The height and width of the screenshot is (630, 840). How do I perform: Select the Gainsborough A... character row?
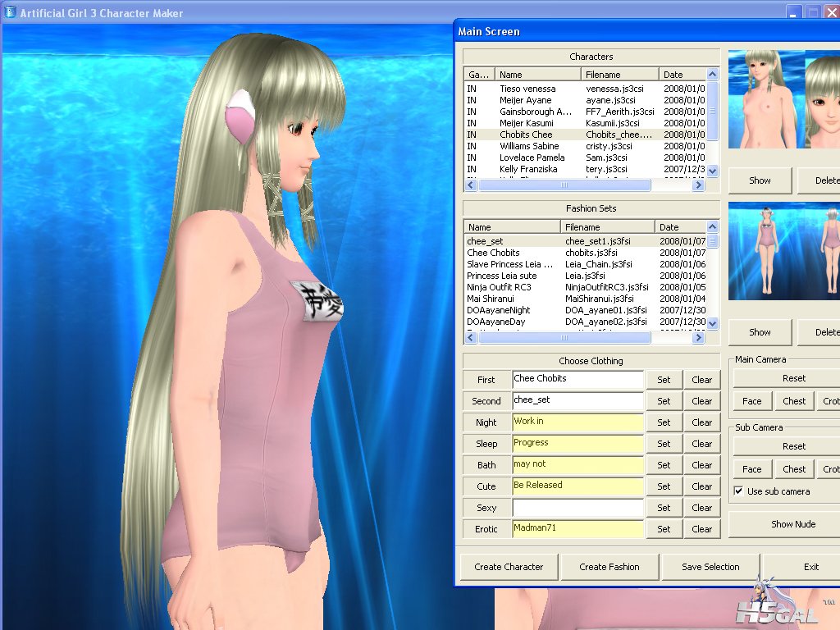point(586,112)
